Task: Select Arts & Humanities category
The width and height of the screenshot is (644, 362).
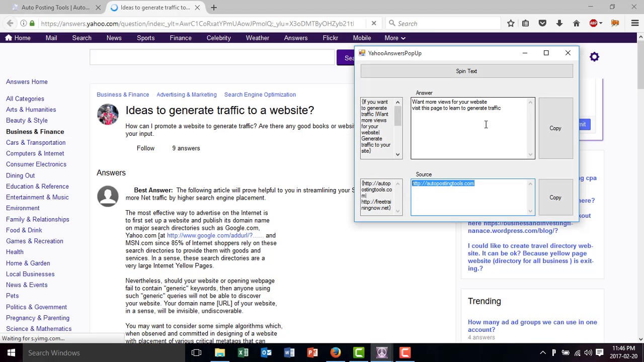Action: coord(31,110)
